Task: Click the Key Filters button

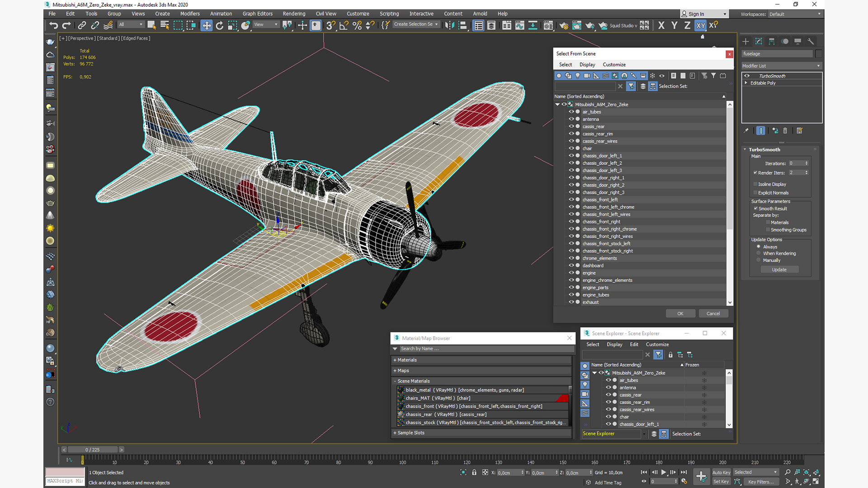Action: tap(761, 482)
